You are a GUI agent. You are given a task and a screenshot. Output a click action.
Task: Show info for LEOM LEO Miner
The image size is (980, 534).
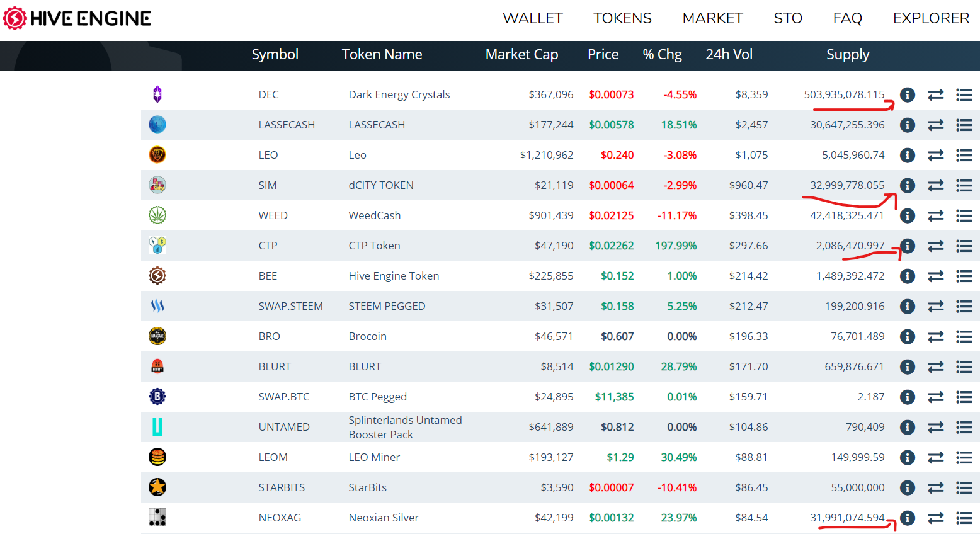907,457
